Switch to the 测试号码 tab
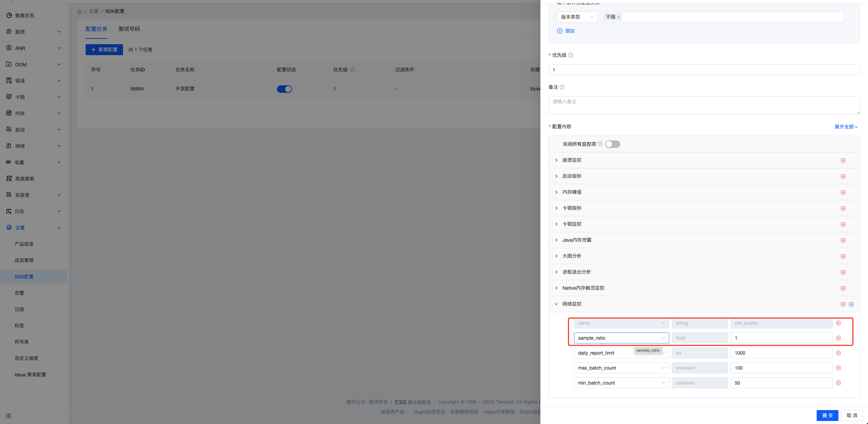 coord(129,29)
